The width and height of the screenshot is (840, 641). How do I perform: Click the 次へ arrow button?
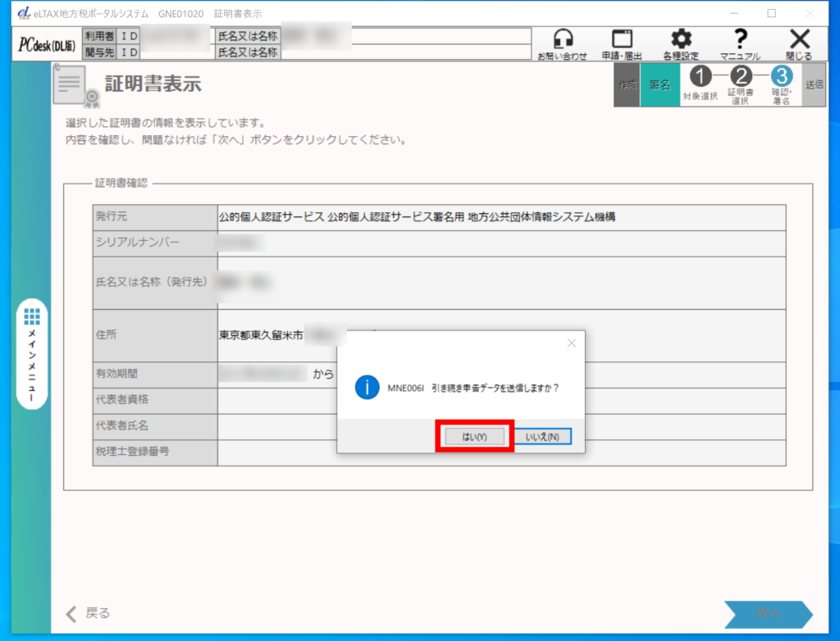click(767, 614)
